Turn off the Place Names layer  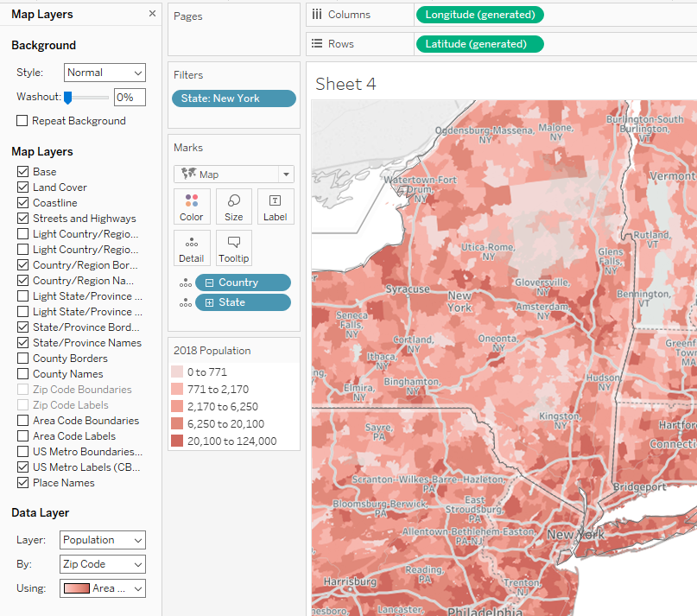(x=22, y=483)
